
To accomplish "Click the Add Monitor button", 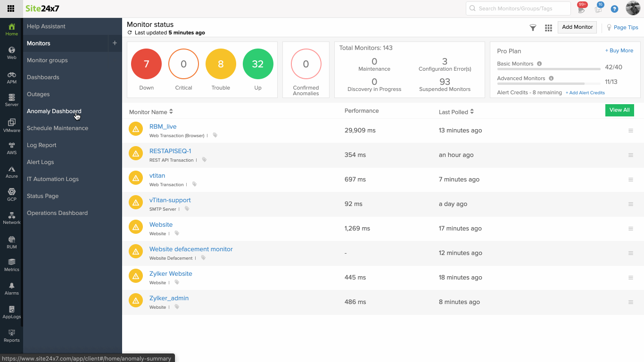I will [577, 27].
